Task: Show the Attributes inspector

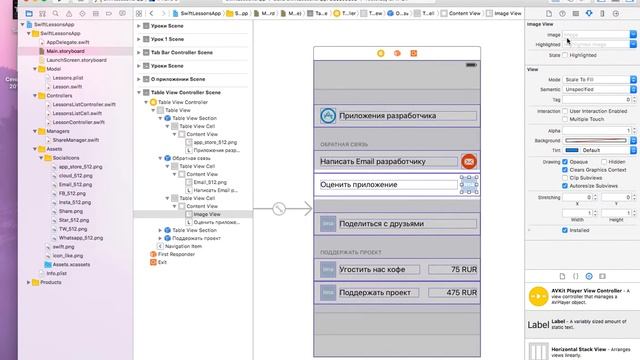Action: point(589,13)
